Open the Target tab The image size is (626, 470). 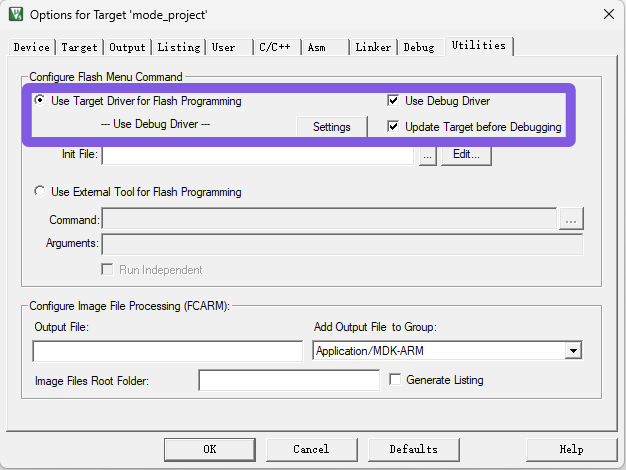pos(79,47)
